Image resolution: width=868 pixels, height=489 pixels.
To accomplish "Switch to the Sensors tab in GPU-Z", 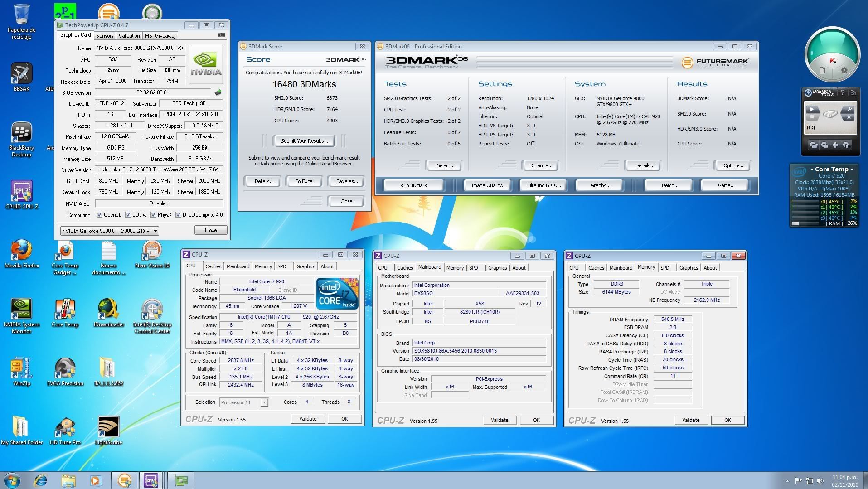I will click(105, 36).
